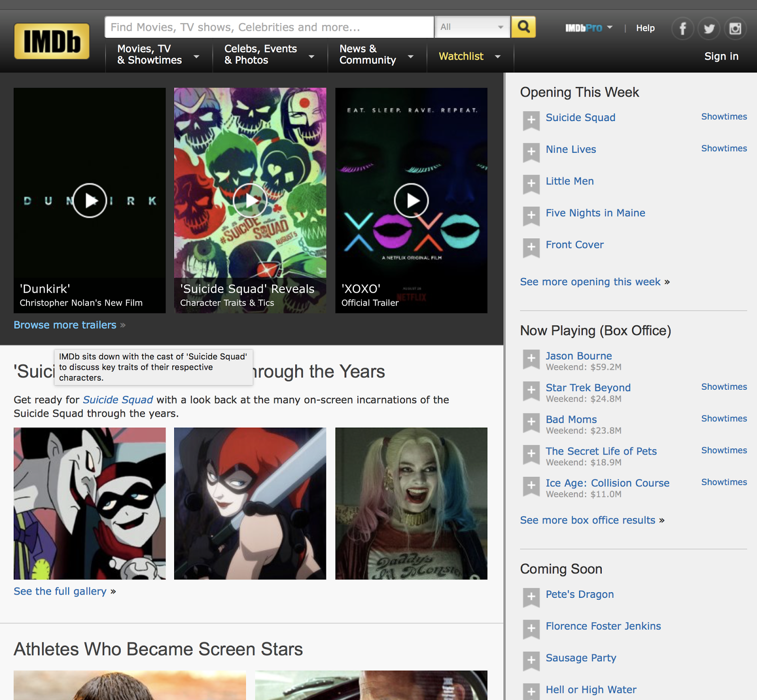
Task: Open the Sausage Party title link
Action: (581, 658)
